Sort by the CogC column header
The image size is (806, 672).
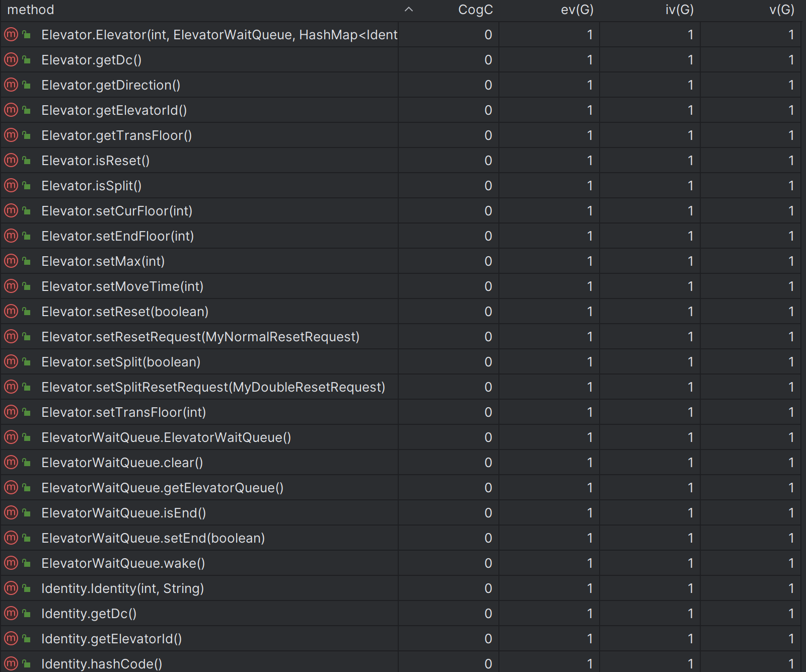pos(475,10)
